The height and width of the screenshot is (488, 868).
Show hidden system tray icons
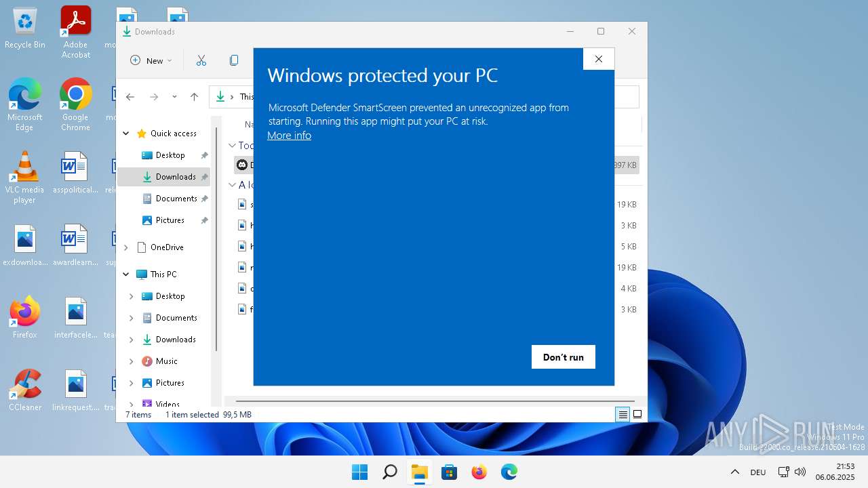pyautogui.click(x=734, y=472)
